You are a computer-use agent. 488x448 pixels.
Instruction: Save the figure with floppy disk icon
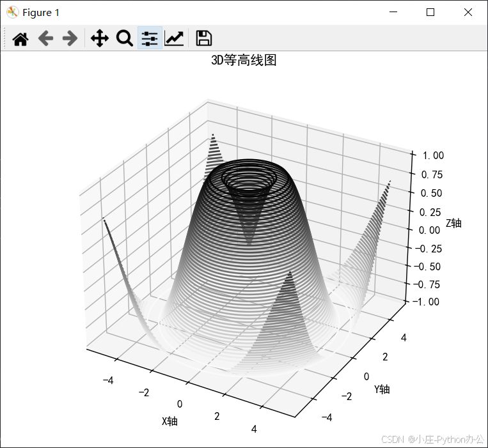tap(204, 38)
